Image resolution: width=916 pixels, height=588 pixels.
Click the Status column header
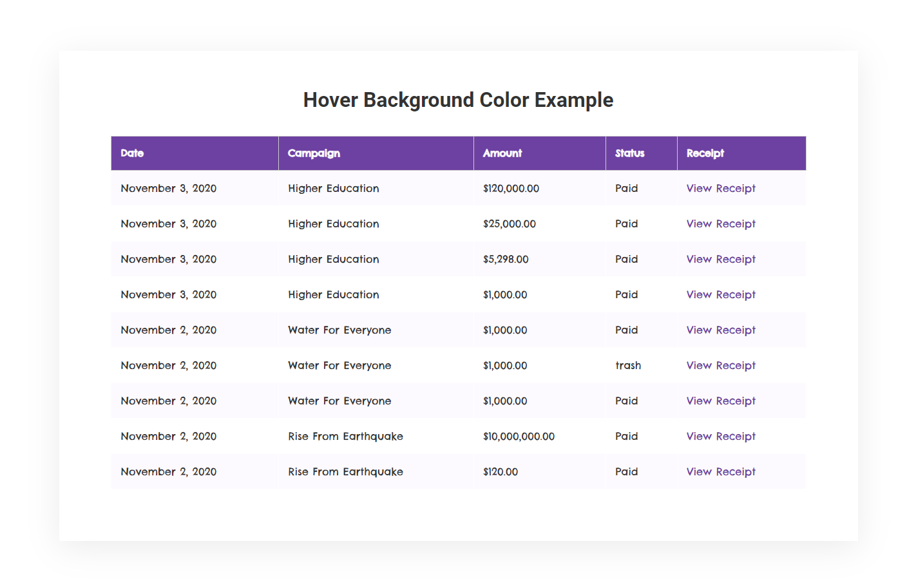[629, 153]
